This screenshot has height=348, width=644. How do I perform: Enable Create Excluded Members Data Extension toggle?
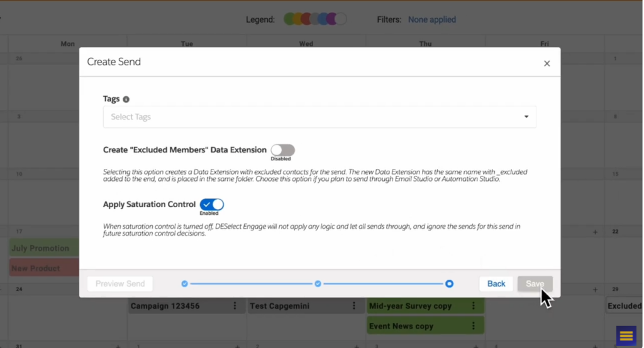[x=282, y=150]
